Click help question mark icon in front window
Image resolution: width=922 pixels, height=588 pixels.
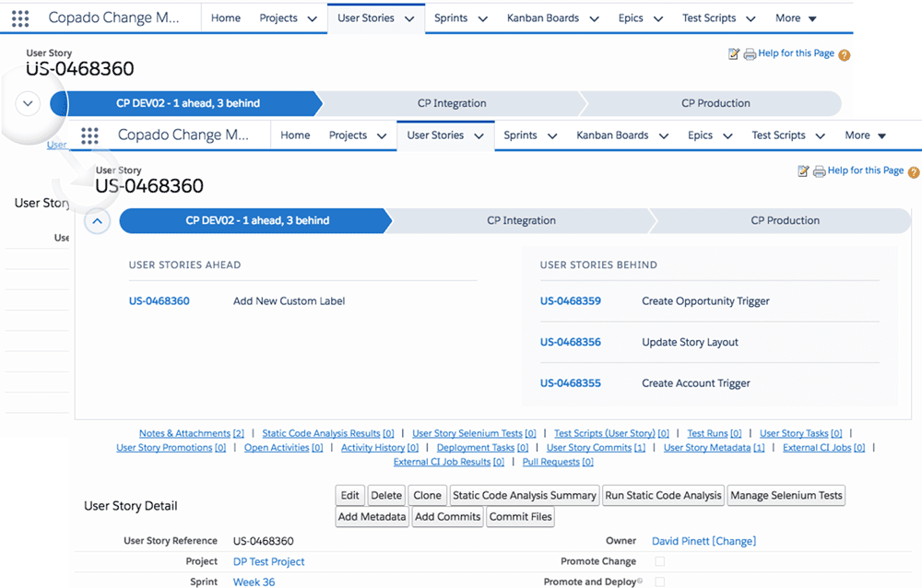pyautogui.click(x=914, y=172)
